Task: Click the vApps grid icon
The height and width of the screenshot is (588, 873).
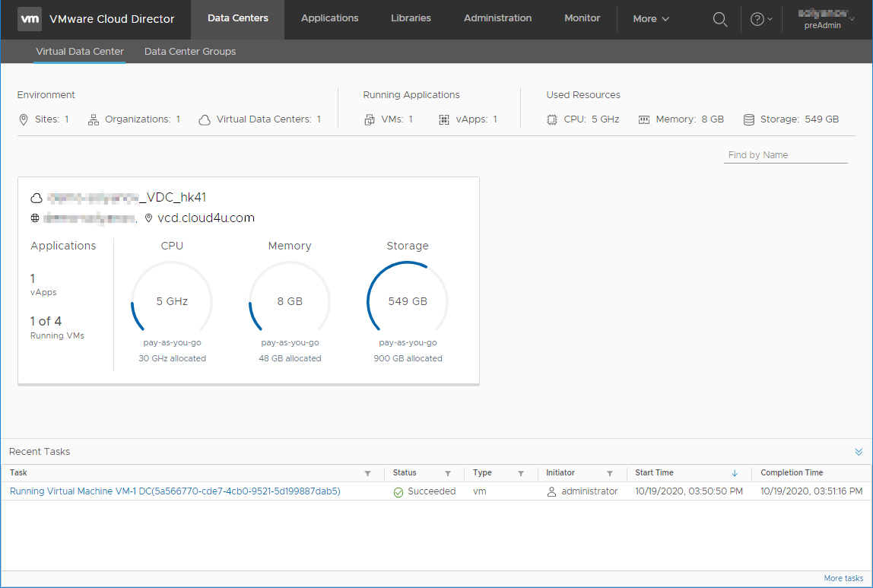Action: point(444,119)
